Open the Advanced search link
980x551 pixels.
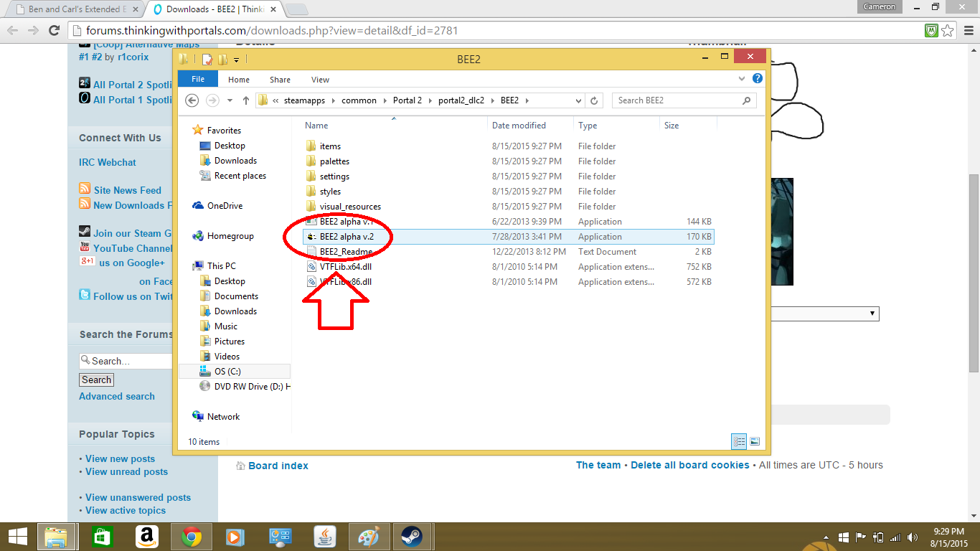pyautogui.click(x=117, y=396)
